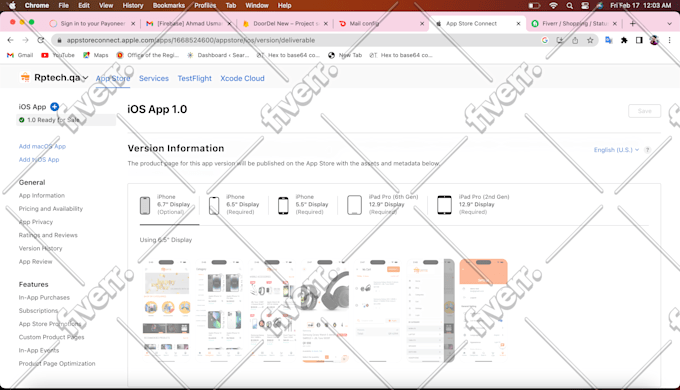680x390 pixels.
Task: Open Custom Product Pages
Action: tap(51, 337)
